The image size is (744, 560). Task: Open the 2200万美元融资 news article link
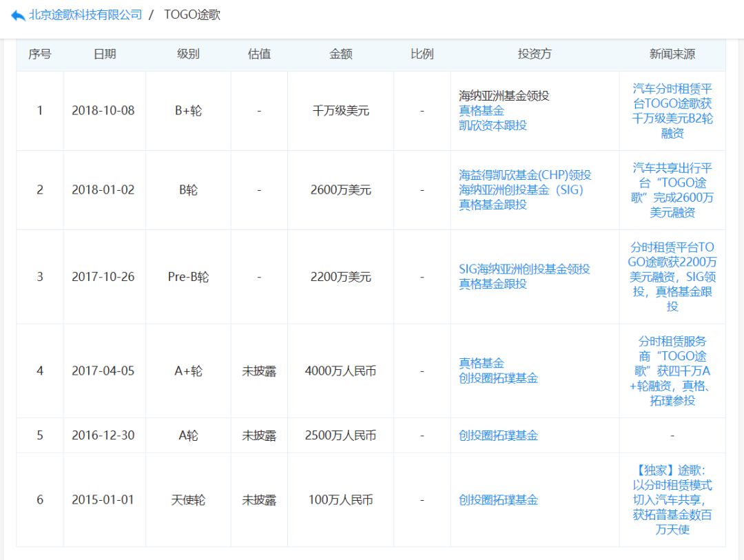tap(672, 276)
